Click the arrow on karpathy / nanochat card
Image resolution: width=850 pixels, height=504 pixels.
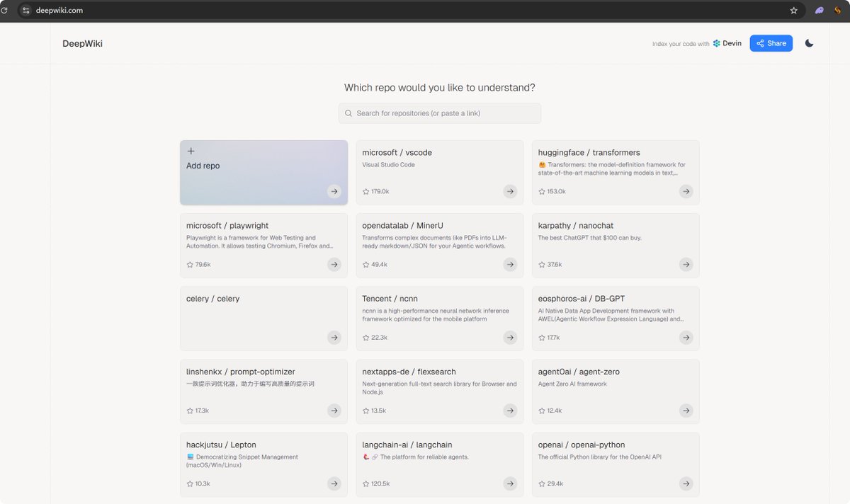pyautogui.click(x=686, y=264)
